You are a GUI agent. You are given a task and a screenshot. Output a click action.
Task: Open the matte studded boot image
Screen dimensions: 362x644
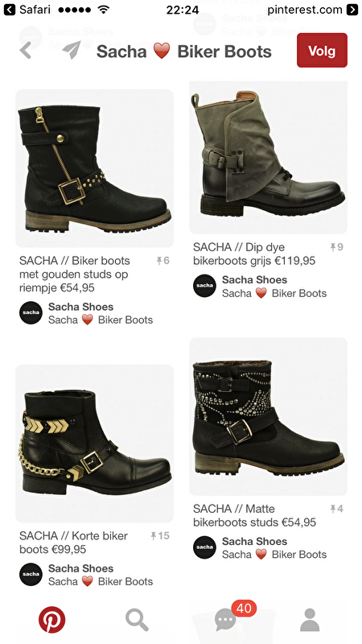pos(268,416)
